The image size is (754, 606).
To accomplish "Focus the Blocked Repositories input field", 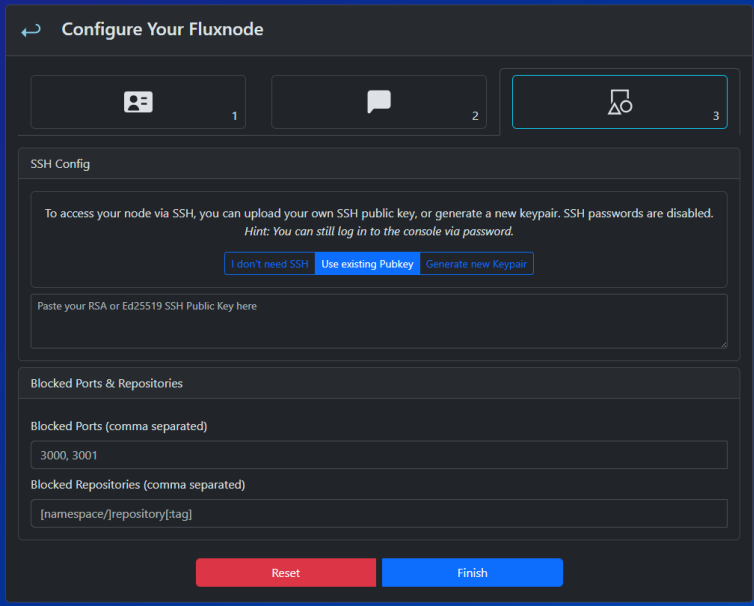I will tap(378, 513).
